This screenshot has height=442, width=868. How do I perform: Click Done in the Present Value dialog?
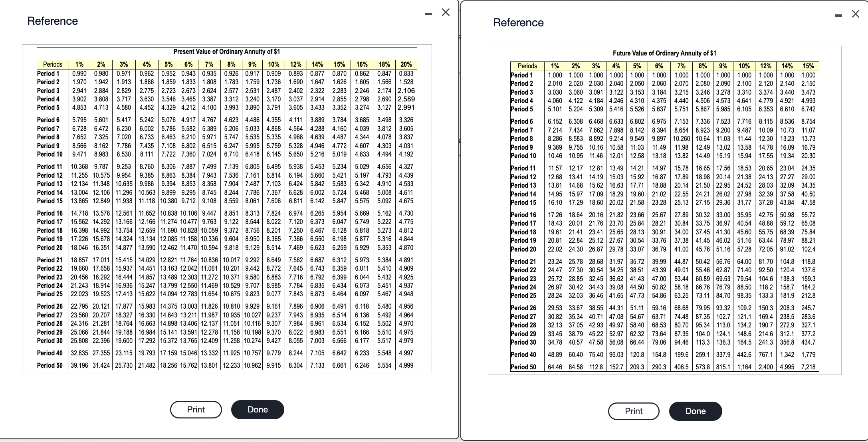click(x=258, y=410)
